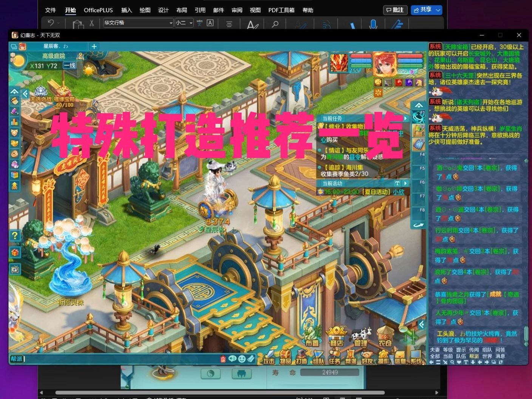This screenshot has width=532, height=399.
Task: Click the 共享 share button
Action: (423, 10)
